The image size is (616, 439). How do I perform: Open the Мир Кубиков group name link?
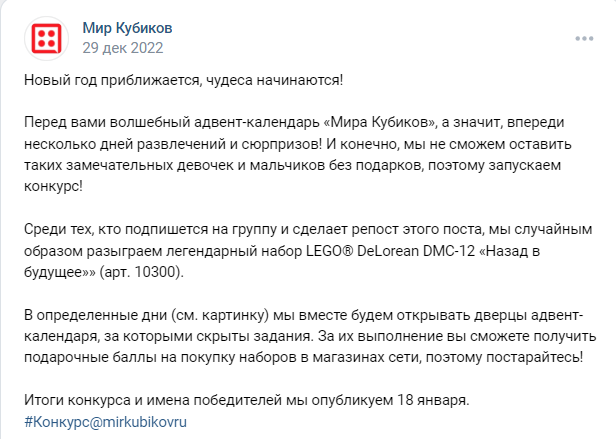pyautogui.click(x=127, y=28)
